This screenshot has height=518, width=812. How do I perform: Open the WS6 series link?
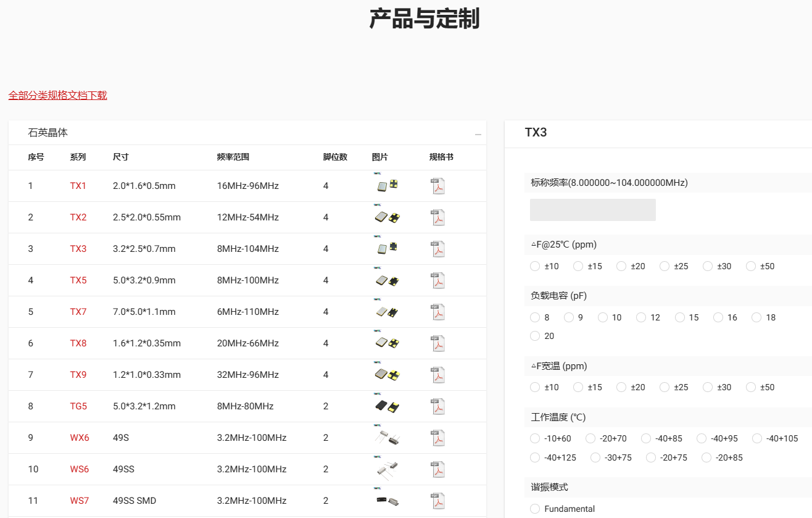coord(80,469)
